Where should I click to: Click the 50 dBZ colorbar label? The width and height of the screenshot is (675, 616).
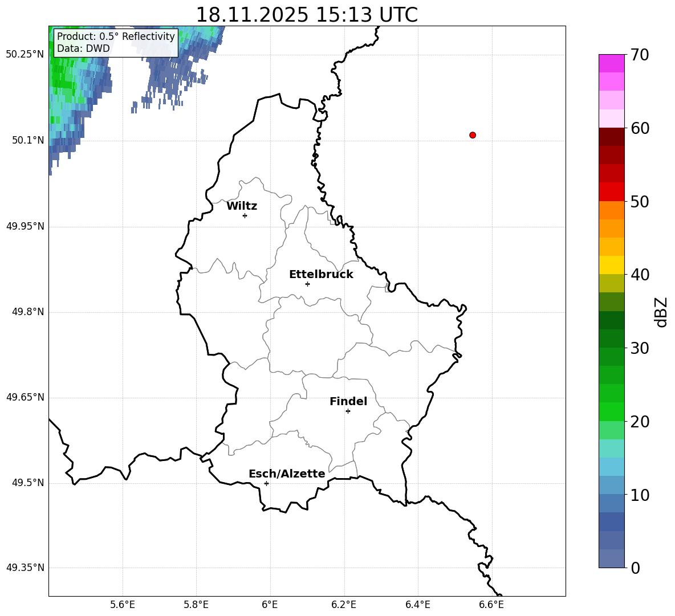pyautogui.click(x=640, y=201)
